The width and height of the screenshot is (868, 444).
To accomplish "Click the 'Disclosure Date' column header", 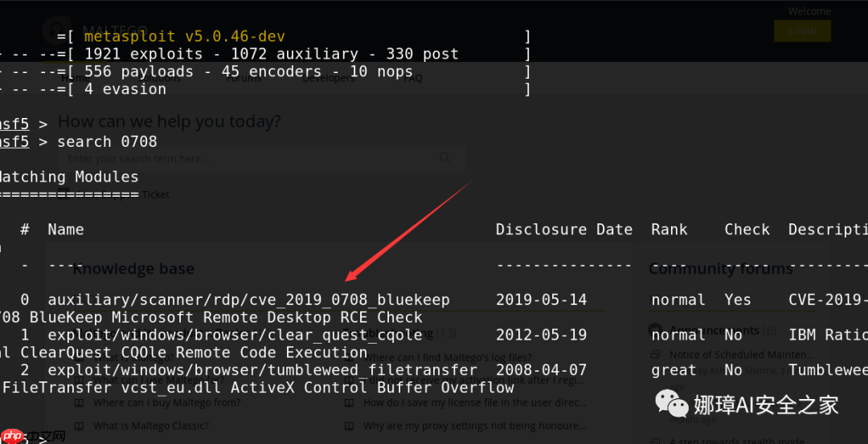I will tap(564, 230).
